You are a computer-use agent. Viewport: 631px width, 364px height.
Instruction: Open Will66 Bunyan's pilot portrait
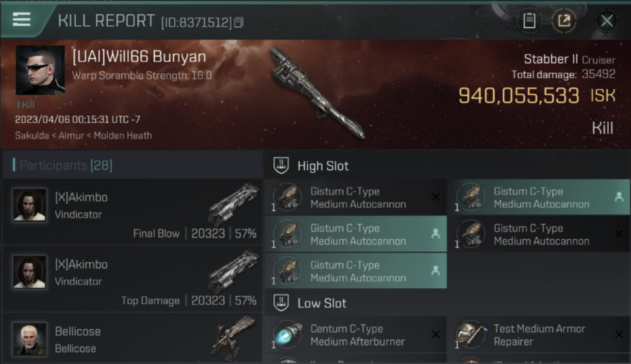tap(40, 70)
